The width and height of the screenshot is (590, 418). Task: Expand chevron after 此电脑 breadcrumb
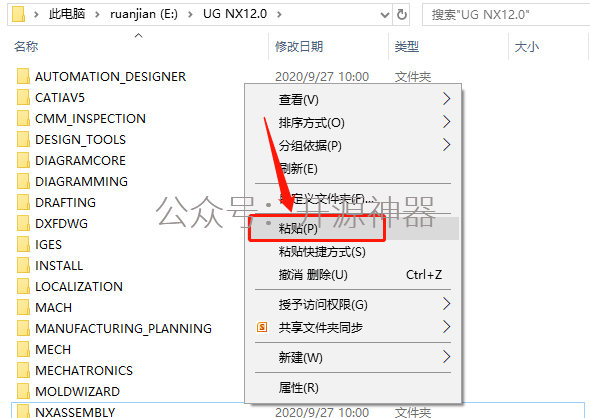97,14
